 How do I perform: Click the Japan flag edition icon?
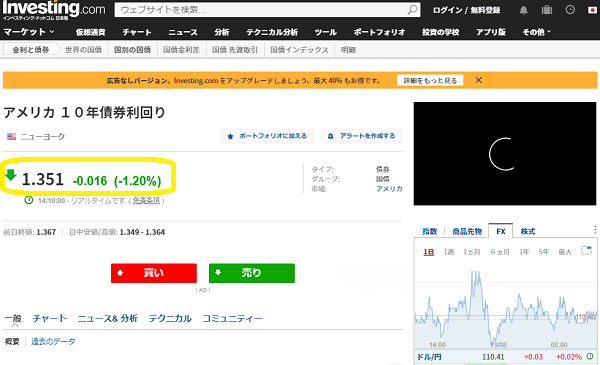(x=592, y=10)
